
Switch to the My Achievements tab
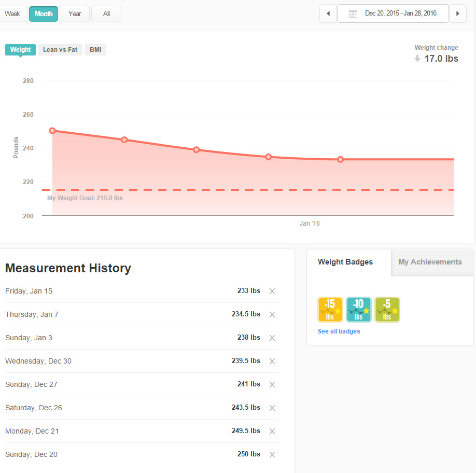point(430,262)
